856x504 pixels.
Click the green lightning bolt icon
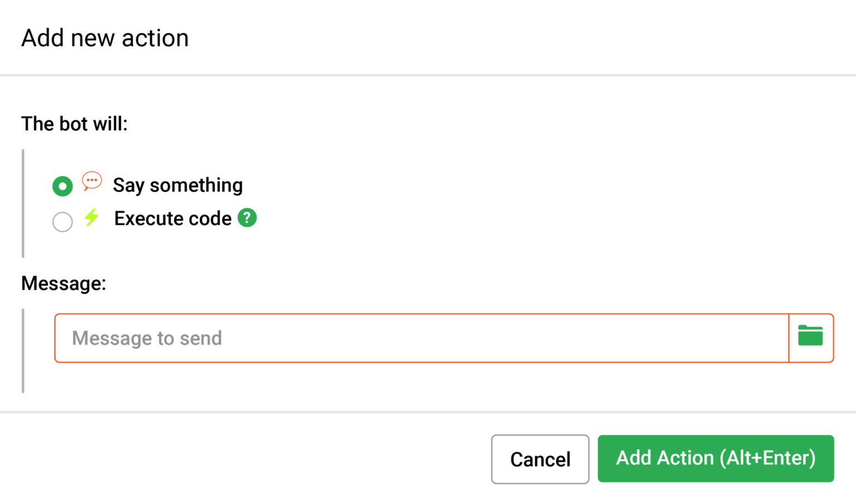[x=91, y=217]
